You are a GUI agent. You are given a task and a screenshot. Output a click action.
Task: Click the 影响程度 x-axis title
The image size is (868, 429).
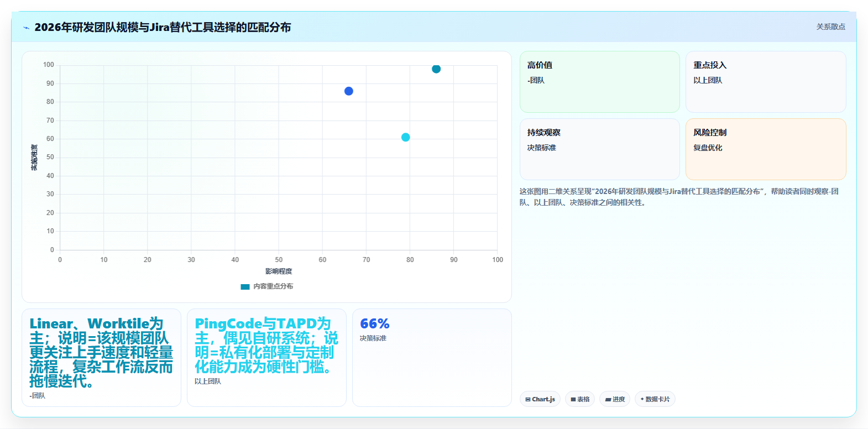click(x=279, y=271)
